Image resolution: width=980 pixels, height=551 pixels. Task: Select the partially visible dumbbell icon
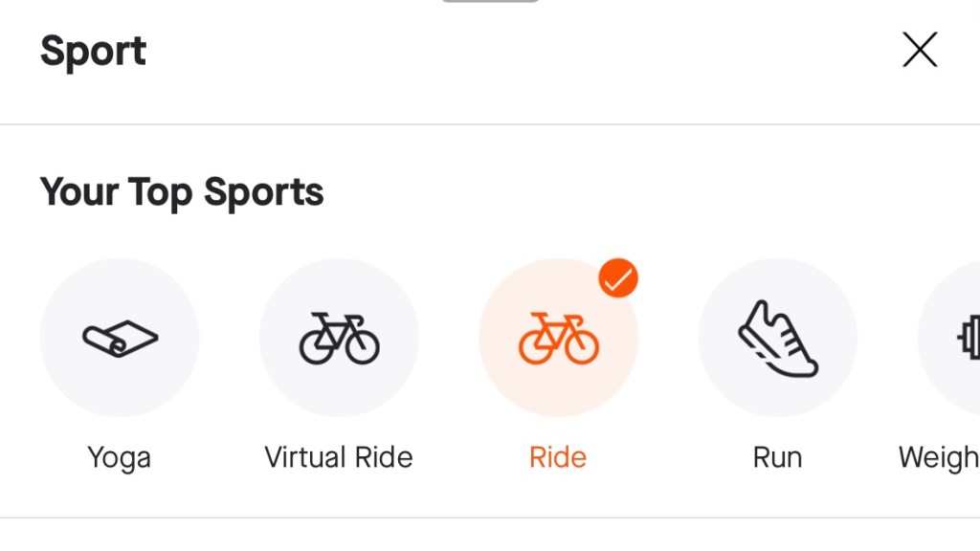click(x=967, y=339)
